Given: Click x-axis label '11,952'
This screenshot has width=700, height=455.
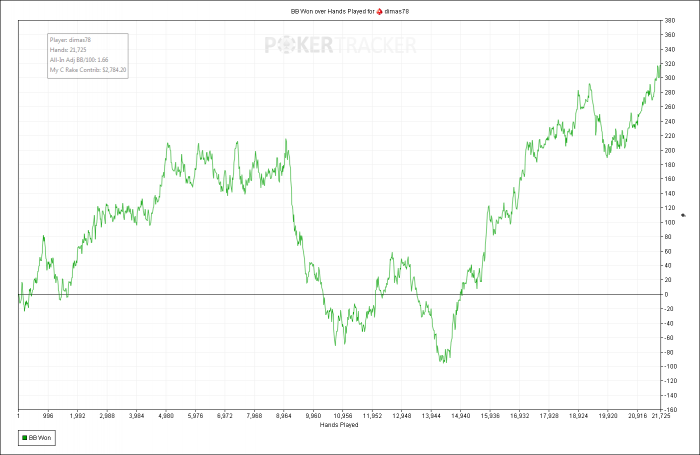Looking at the screenshot, I should 372,416.
